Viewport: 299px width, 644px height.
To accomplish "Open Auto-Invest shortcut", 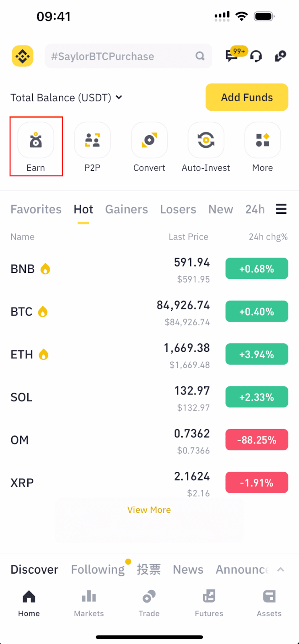I will click(206, 140).
